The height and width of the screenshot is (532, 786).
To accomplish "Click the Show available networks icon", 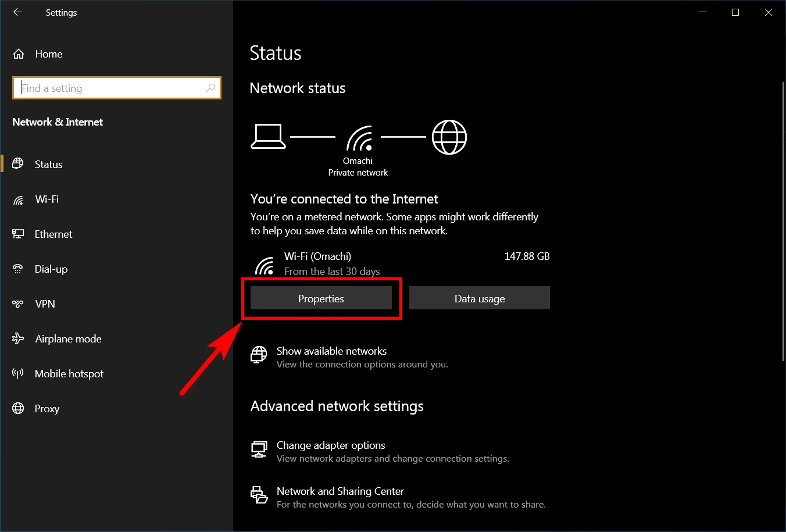I will (259, 354).
